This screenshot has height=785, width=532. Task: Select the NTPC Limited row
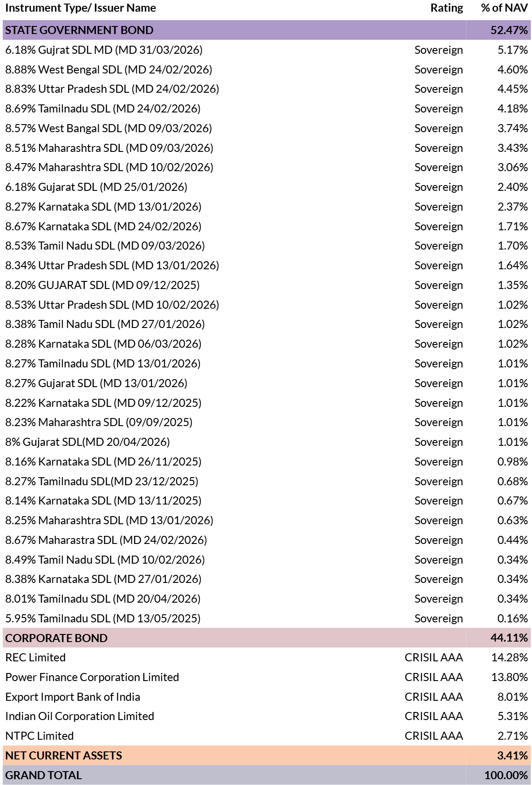(266, 736)
